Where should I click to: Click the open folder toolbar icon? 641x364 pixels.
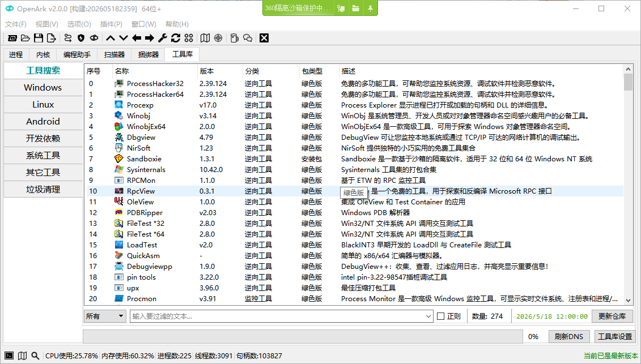tap(26, 38)
